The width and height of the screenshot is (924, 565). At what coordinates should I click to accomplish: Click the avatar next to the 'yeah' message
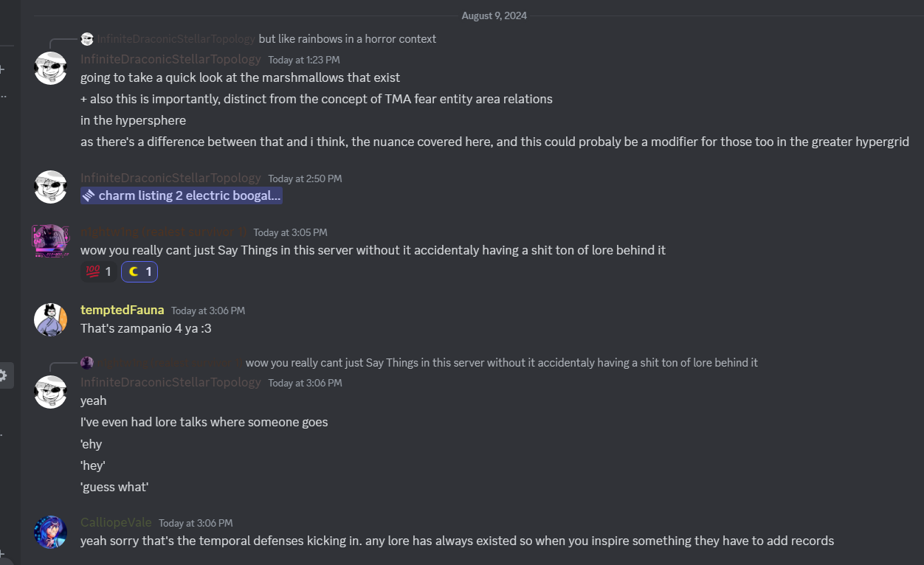(51, 392)
